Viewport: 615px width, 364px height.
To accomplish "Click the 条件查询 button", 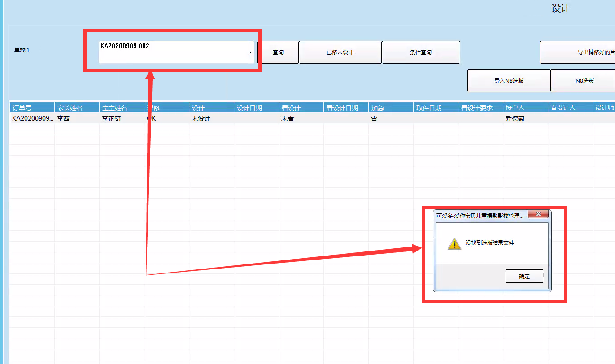I will [421, 52].
